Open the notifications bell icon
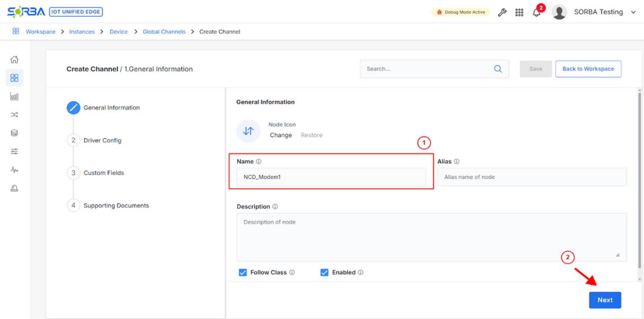 (537, 12)
